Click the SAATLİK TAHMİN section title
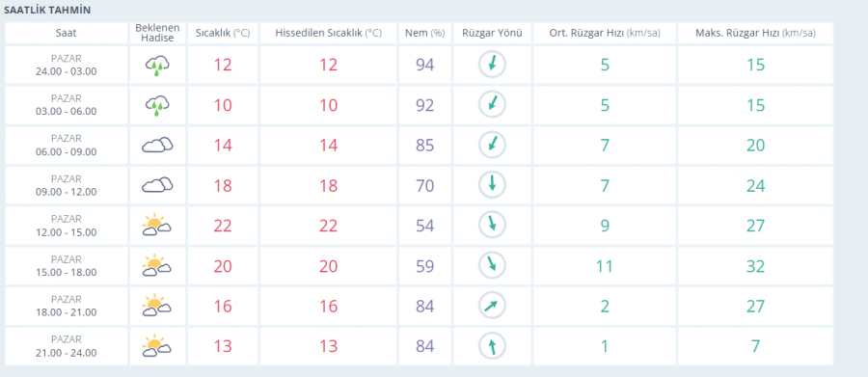The width and height of the screenshot is (868, 377). (x=47, y=11)
